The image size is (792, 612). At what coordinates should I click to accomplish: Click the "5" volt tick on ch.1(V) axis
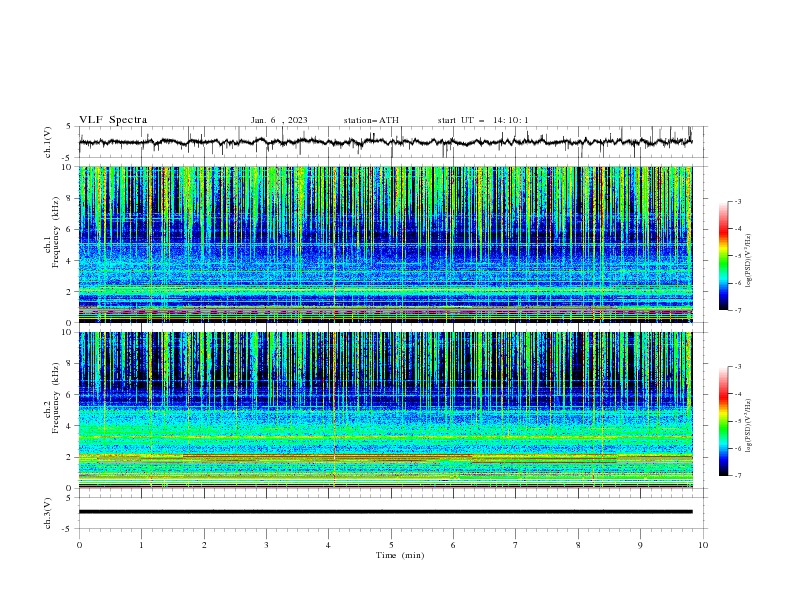(x=69, y=127)
